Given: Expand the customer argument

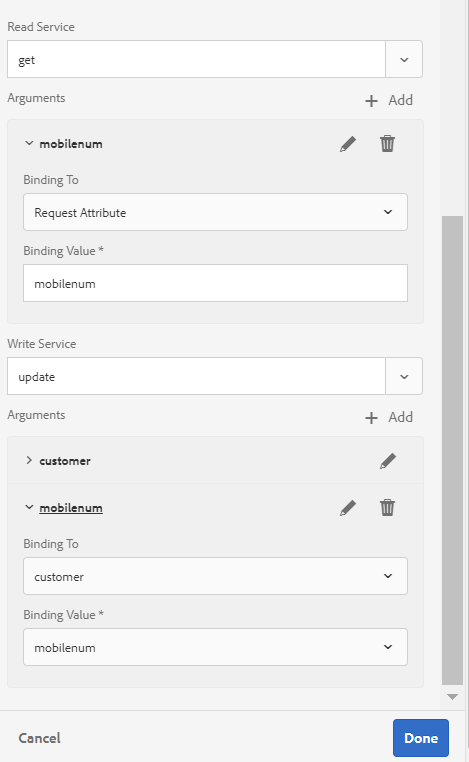Looking at the screenshot, I should 29,460.
